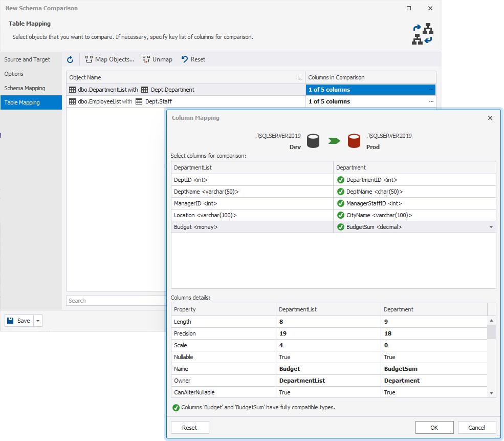This screenshot has width=504, height=441.
Task: Click the table icon beside dbo.EmployeeList
Action: point(72,101)
